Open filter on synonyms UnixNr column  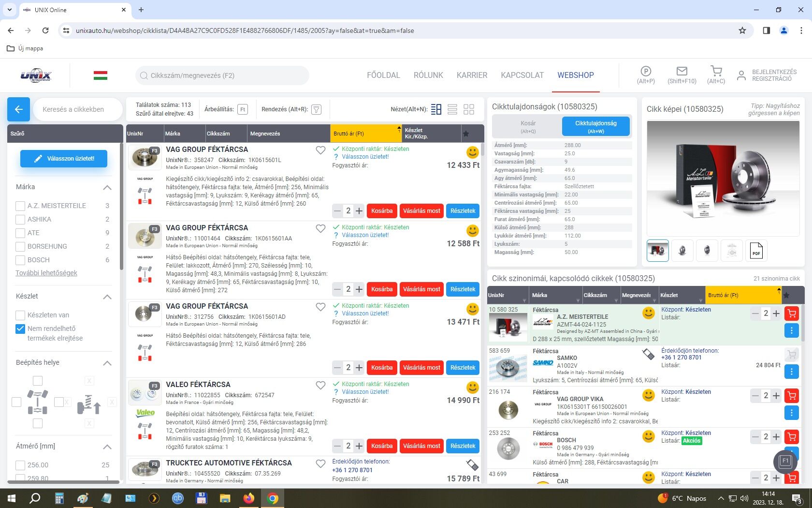tap(524, 301)
